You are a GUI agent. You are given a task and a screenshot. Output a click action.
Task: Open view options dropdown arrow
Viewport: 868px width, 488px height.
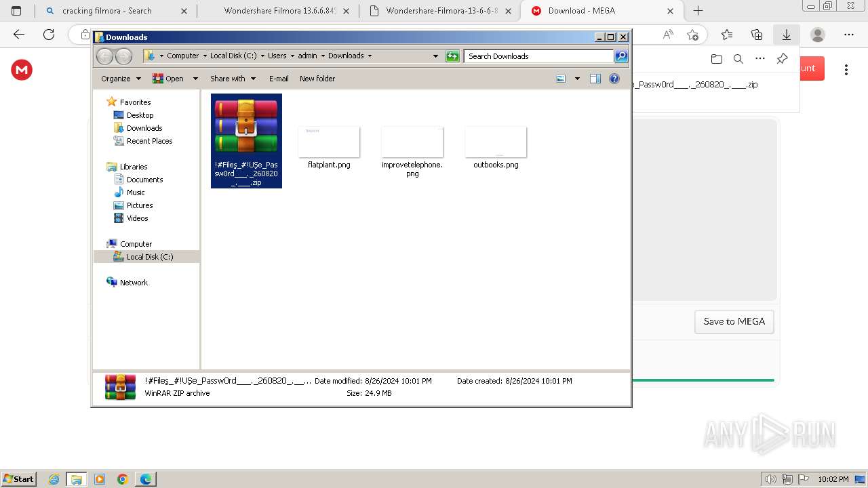[x=577, y=79]
